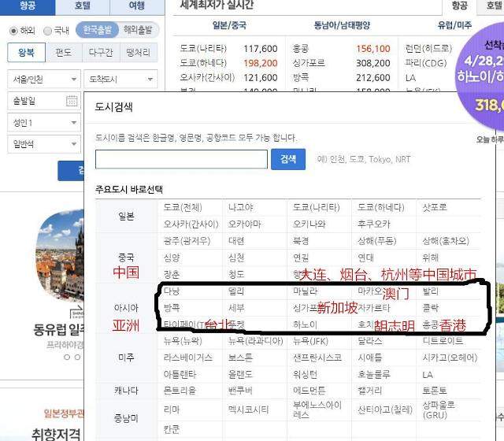The image size is (504, 441).
Task: Select the 유럽/미주 region tab
Action: pos(454,25)
